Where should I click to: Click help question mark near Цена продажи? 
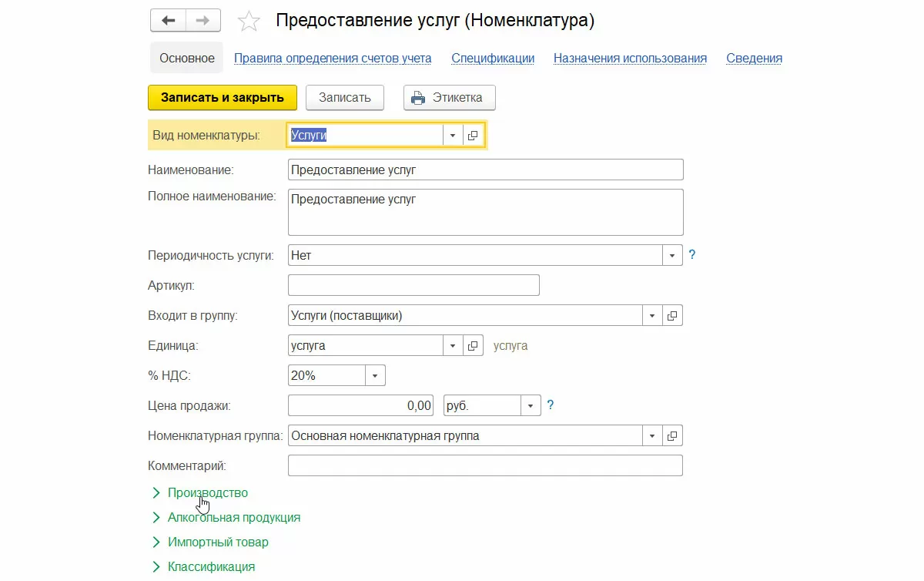click(x=551, y=405)
